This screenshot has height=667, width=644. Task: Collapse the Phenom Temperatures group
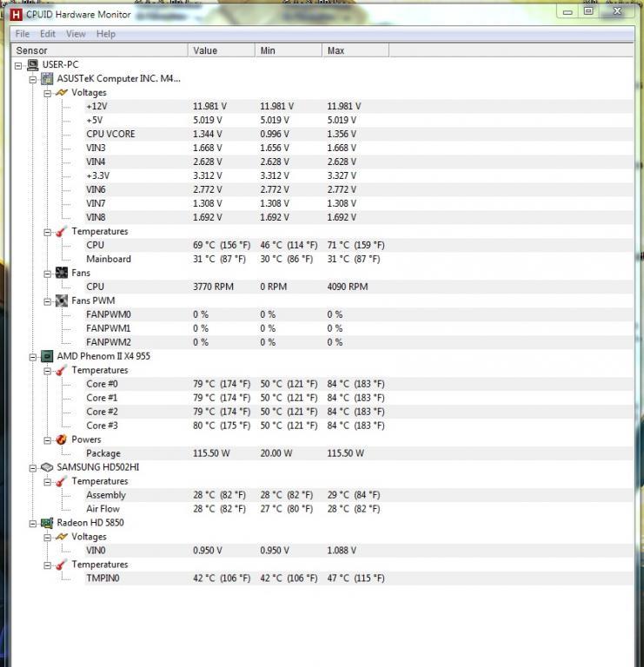pos(48,371)
